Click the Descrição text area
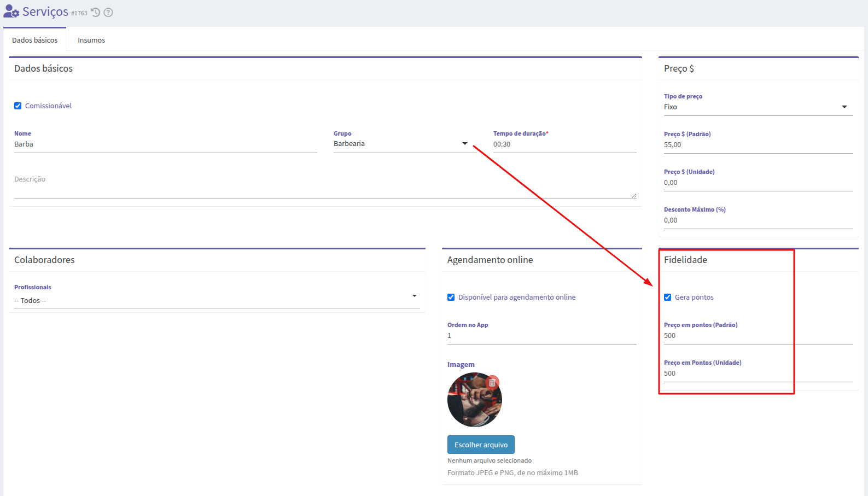Screen dimensions: 868x496 click(325, 185)
